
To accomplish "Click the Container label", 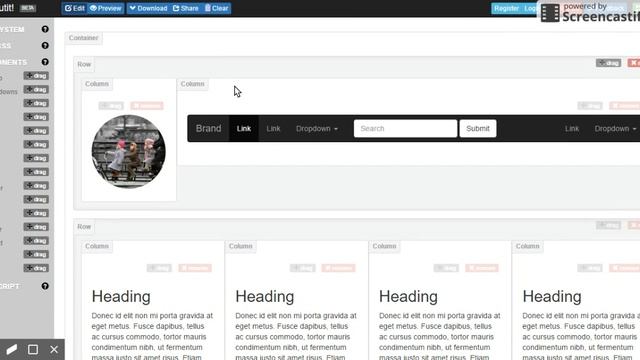I will pyautogui.click(x=83, y=38).
